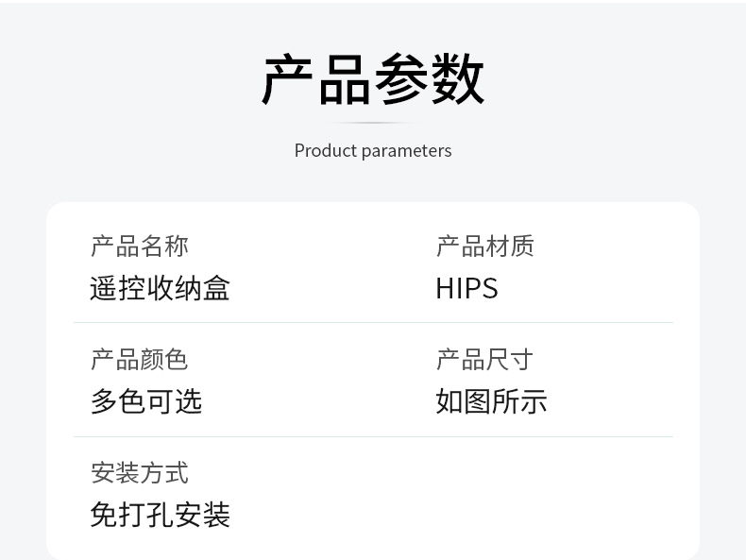Click the 数 character in the main title
The height and width of the screenshot is (560, 746).
458,79
